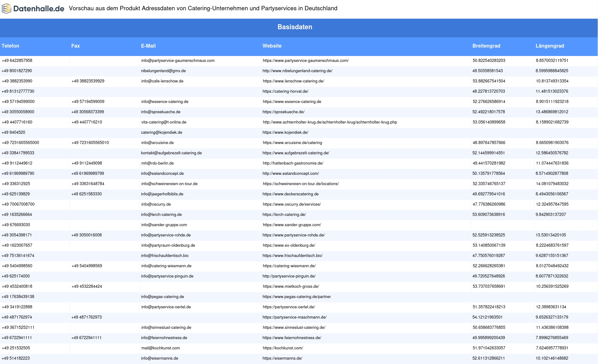Click fax number +49 57194599009

tap(88, 102)
